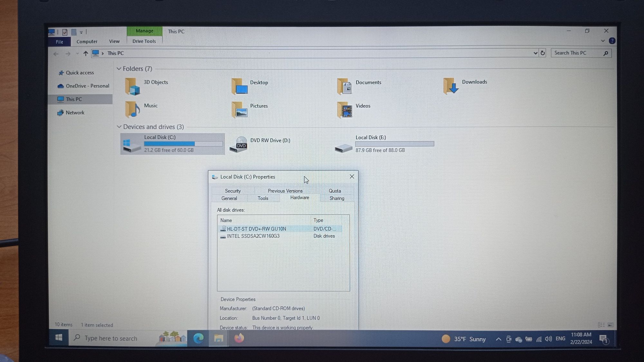
Task: Switch to the Sharing tab in Properties
Action: [x=337, y=199]
